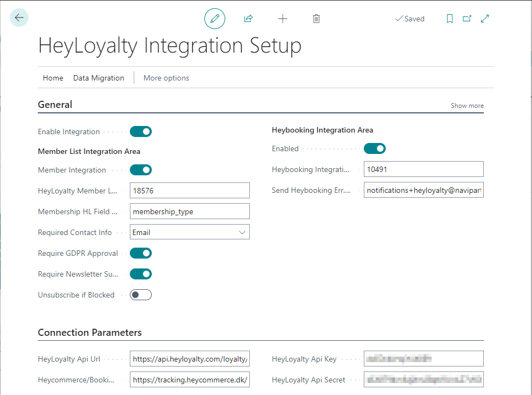Turn off Require GDPR Approval

(x=141, y=253)
